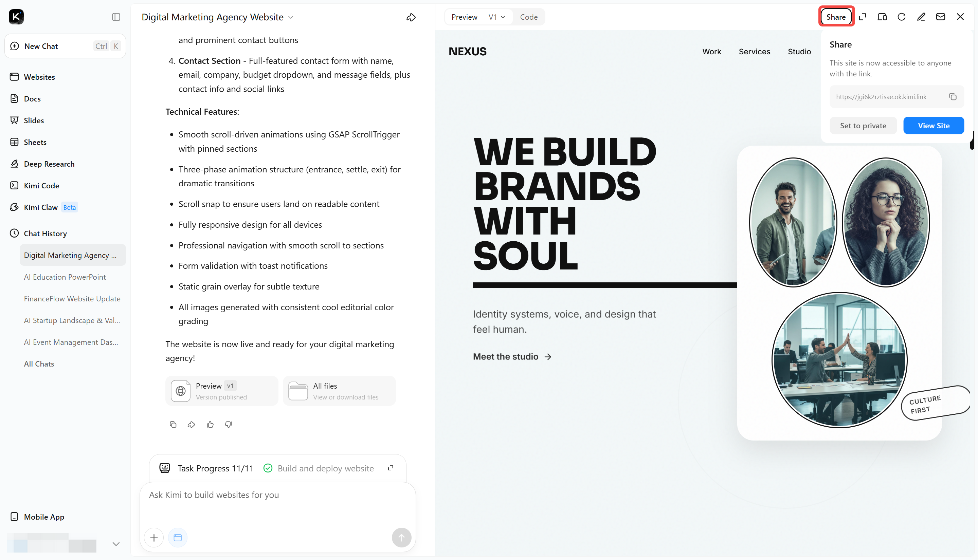Toggle the Websites mode chip in input
This screenshot has width=978, height=560.
[x=177, y=537]
